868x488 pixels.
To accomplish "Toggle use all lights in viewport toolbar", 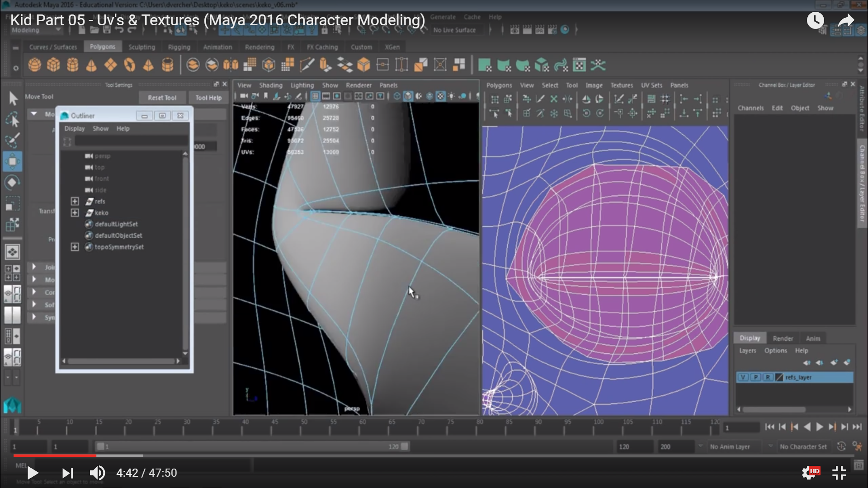I will (x=451, y=96).
